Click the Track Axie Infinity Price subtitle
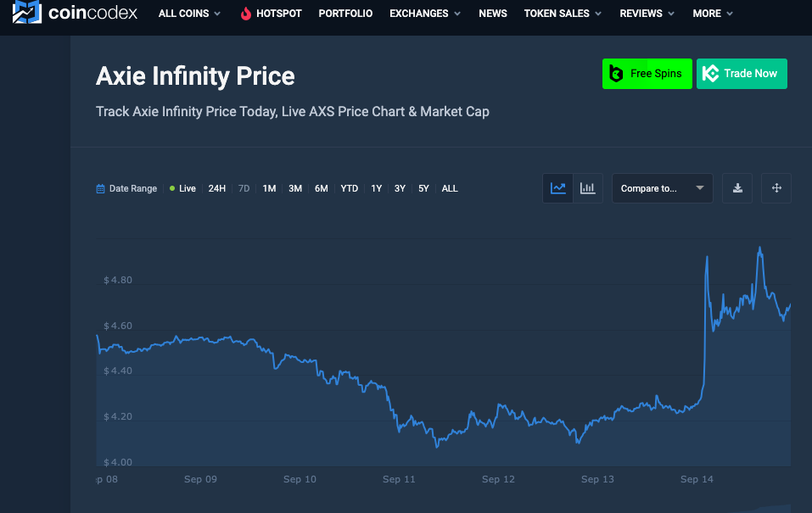This screenshot has width=812, height=513. coord(293,112)
